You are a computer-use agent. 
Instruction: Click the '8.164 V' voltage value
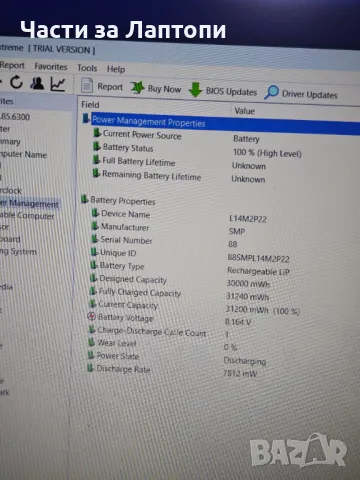(x=238, y=322)
